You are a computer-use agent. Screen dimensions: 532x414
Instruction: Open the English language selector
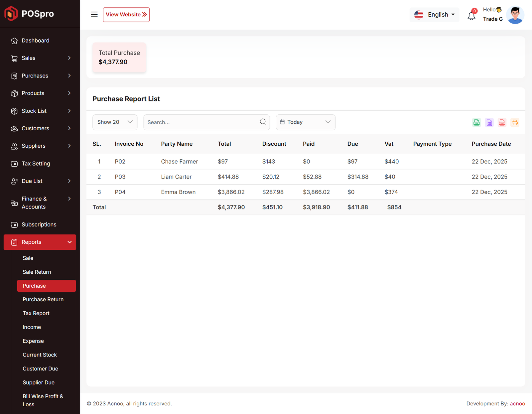434,15
